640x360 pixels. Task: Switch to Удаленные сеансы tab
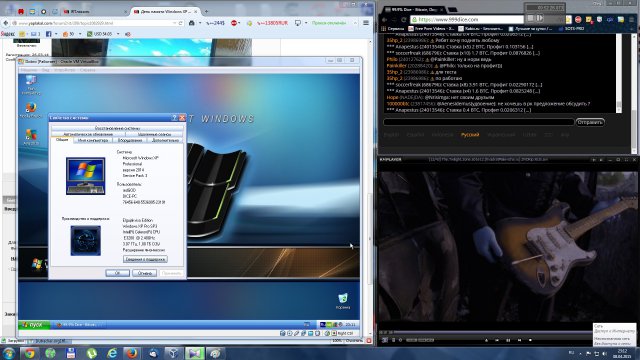pos(154,134)
